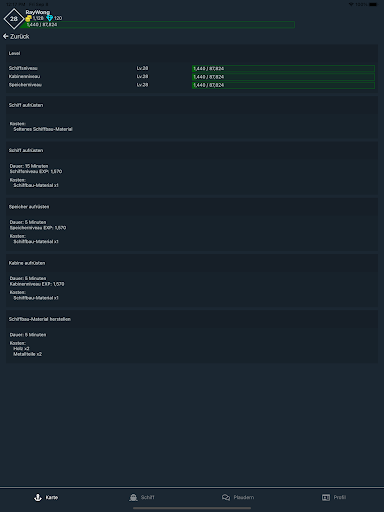The width and height of the screenshot is (384, 512).
Task: Switch to the Schiff tab
Action: pos(142,498)
